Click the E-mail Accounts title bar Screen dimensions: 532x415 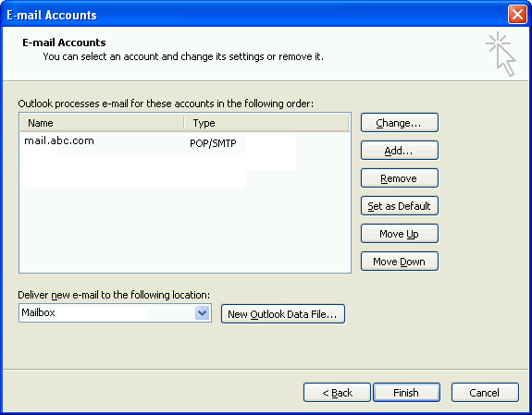(x=254, y=15)
